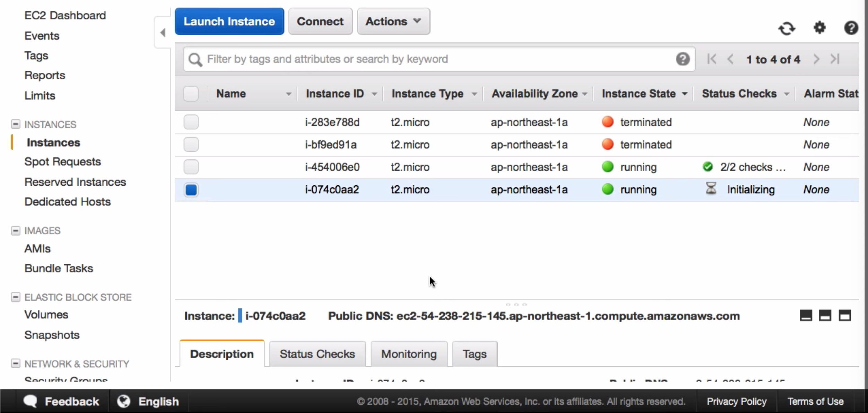Minimize the details pane icon
This screenshot has height=413, width=868.
point(806,316)
